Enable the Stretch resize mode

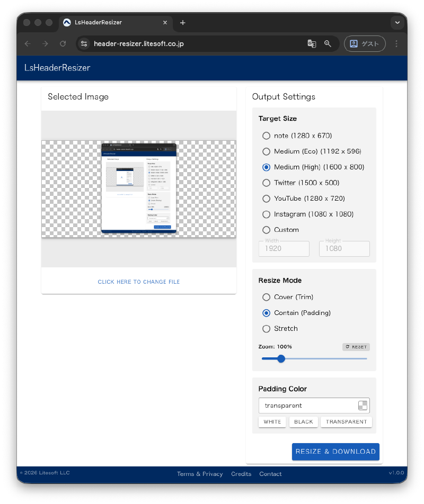tap(267, 329)
